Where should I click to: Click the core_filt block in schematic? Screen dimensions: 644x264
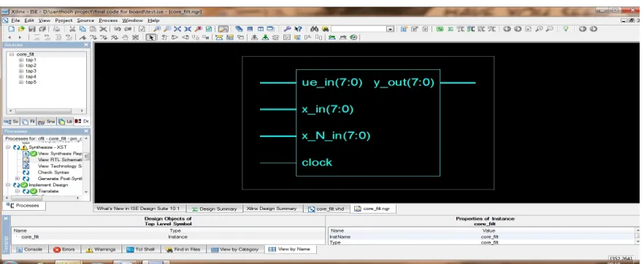[x=368, y=123]
